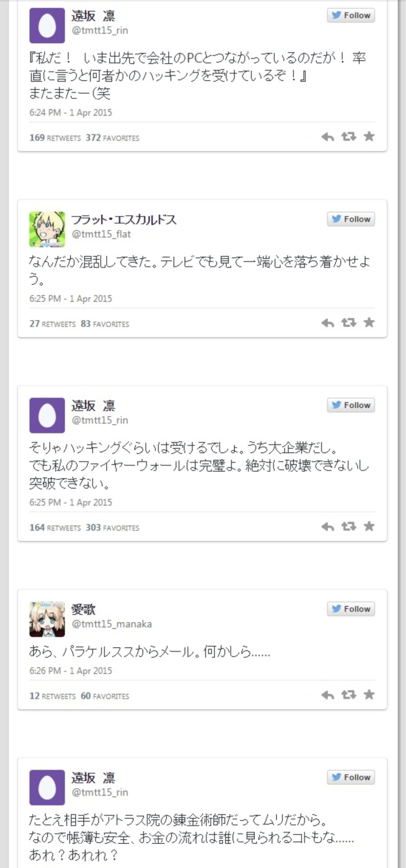406x868 pixels.
Task: View the 169 retweets list
Action: pyautogui.click(x=55, y=138)
